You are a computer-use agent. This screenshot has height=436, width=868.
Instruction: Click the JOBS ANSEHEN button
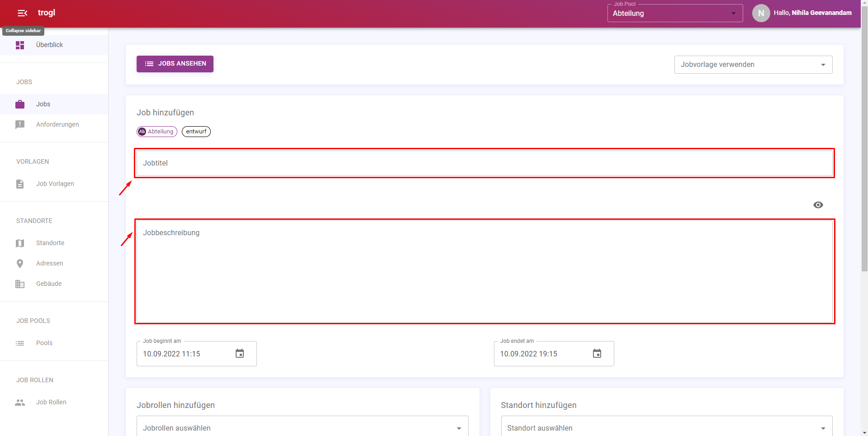pyautogui.click(x=175, y=64)
